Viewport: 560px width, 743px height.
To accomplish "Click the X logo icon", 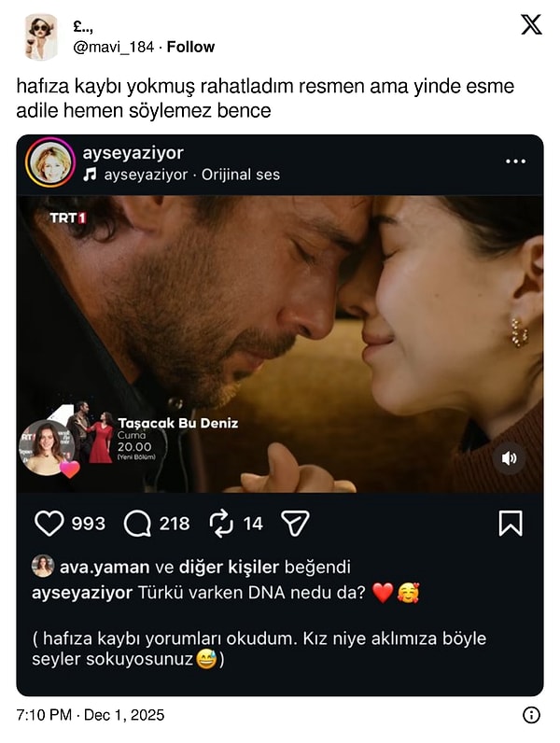I will (531, 25).
